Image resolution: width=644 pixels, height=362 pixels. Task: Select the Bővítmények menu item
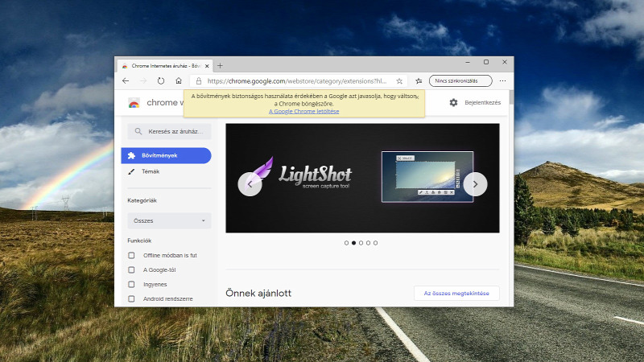point(166,155)
